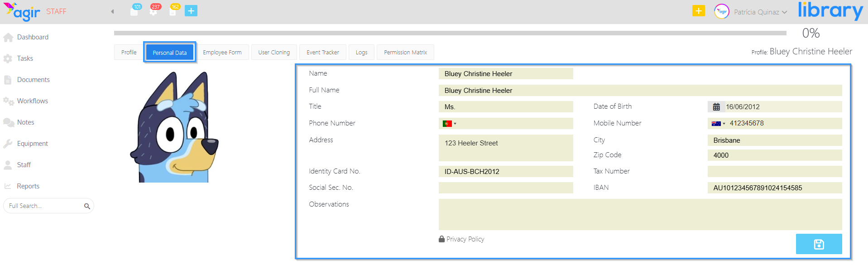The image size is (868, 270).
Task: Click the Observations text area
Action: (640, 214)
